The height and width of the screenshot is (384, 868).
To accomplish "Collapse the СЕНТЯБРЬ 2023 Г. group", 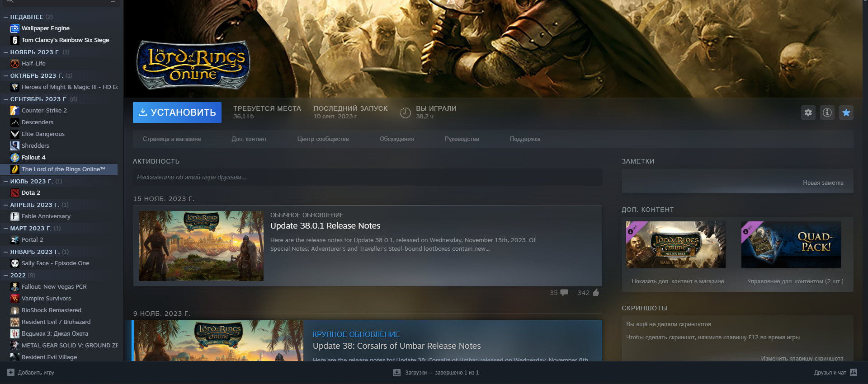I will click(6, 99).
